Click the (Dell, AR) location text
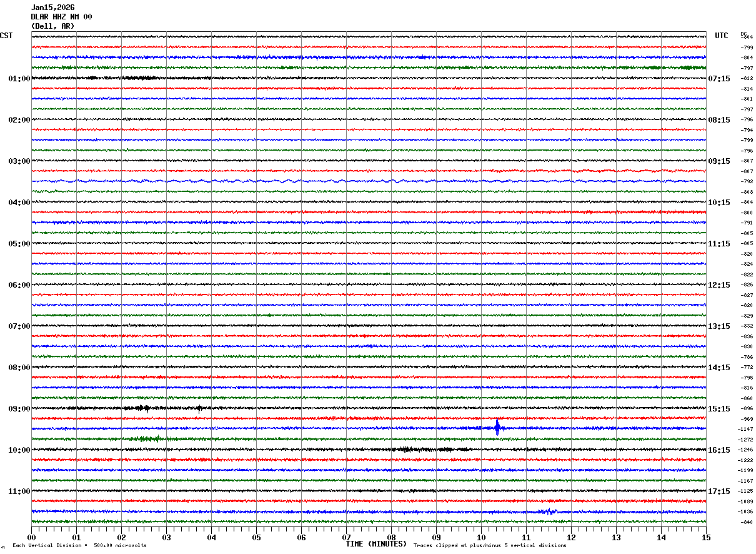 point(52,26)
